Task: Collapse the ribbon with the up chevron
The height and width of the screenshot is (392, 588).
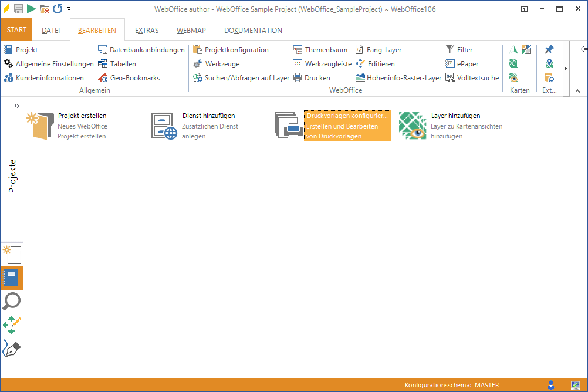Action: [x=577, y=91]
